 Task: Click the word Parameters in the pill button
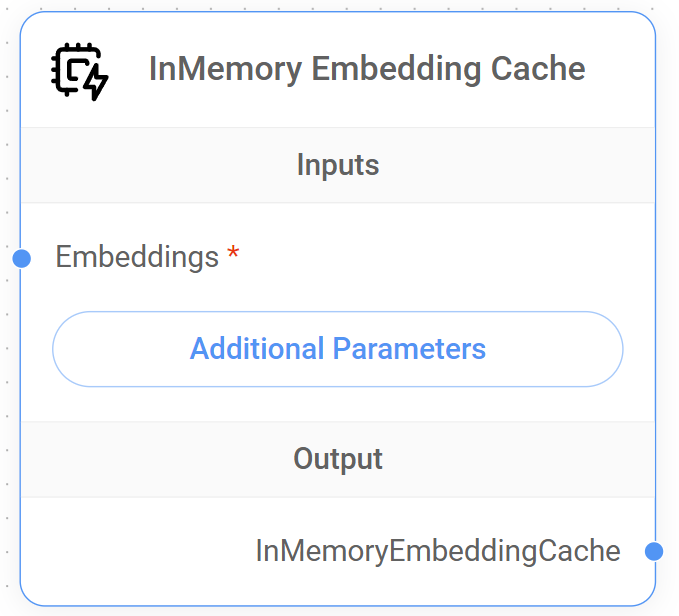[409, 349]
